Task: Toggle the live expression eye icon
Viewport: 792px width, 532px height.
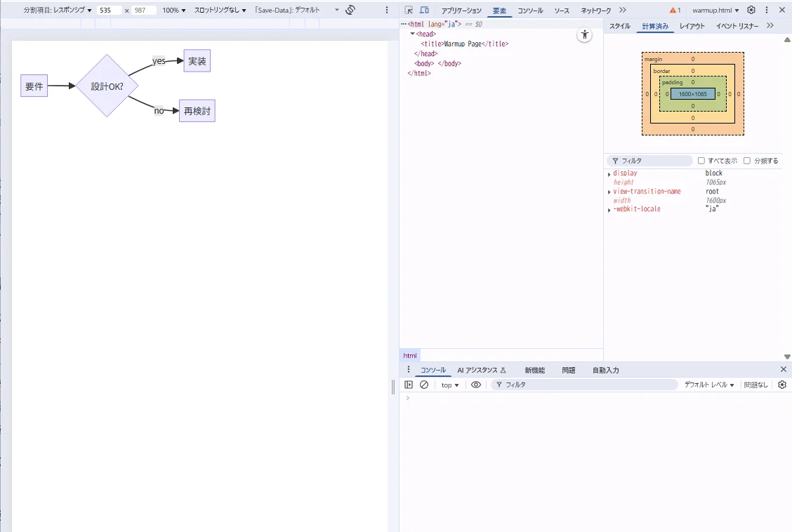Action: [x=476, y=385]
